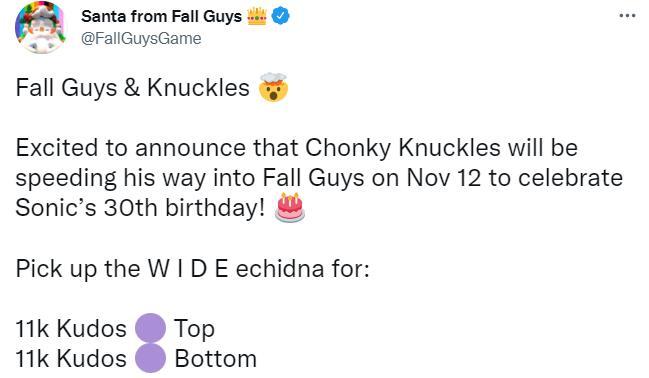Click the word Top

[x=194, y=330]
